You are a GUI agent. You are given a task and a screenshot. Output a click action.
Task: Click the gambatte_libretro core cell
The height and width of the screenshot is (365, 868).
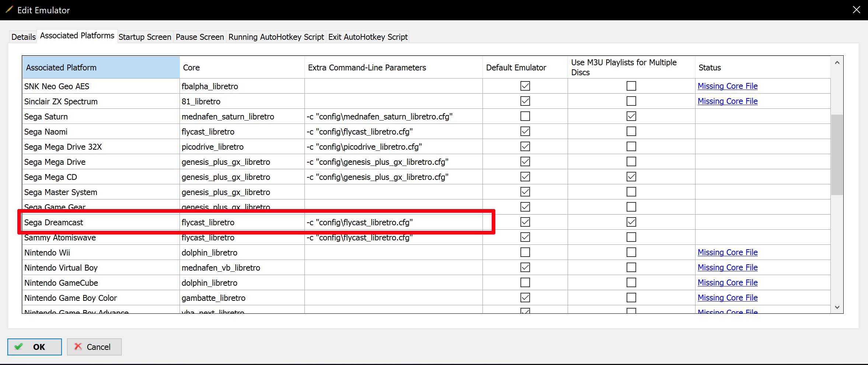point(242,298)
